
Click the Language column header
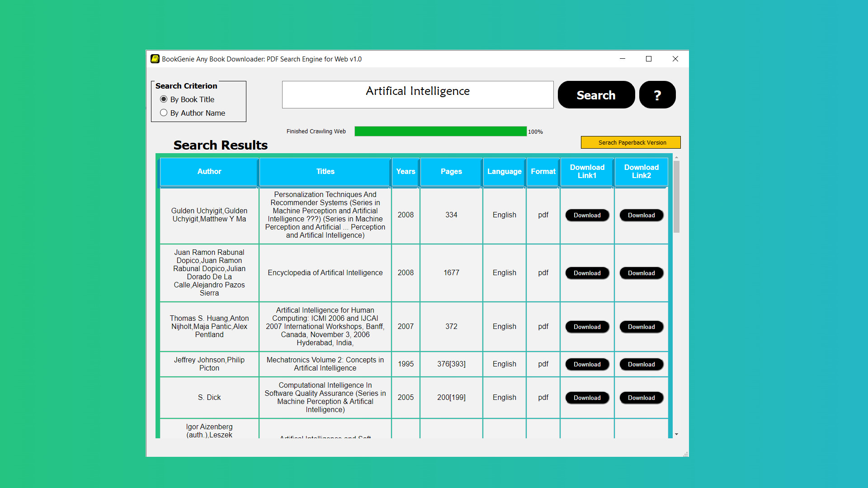tap(505, 172)
